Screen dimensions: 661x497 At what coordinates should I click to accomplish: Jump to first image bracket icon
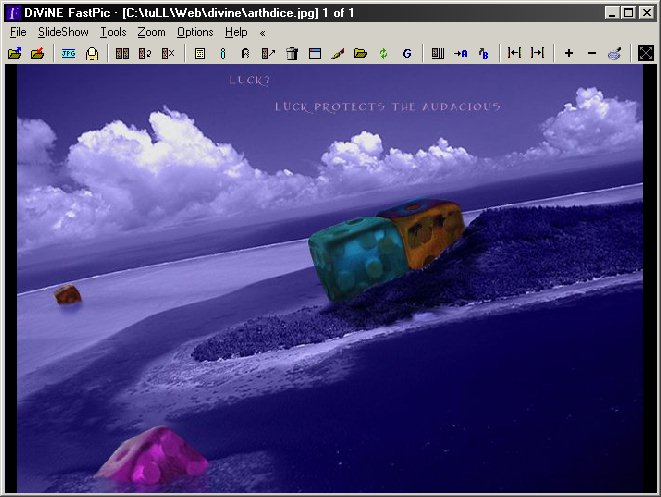pyautogui.click(x=514, y=53)
